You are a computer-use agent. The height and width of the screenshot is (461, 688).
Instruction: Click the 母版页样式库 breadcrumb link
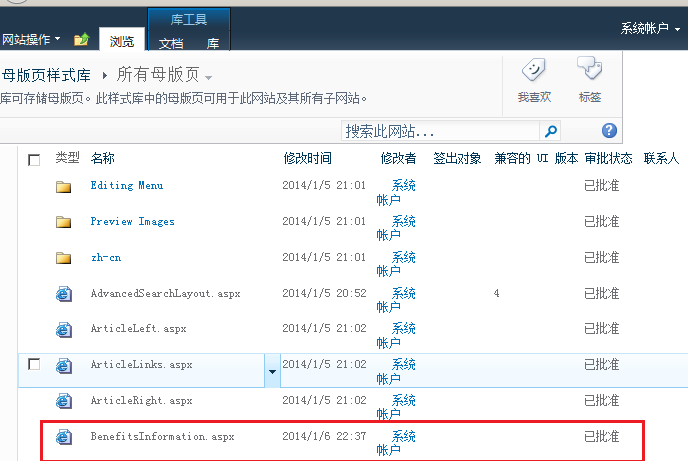point(46,75)
